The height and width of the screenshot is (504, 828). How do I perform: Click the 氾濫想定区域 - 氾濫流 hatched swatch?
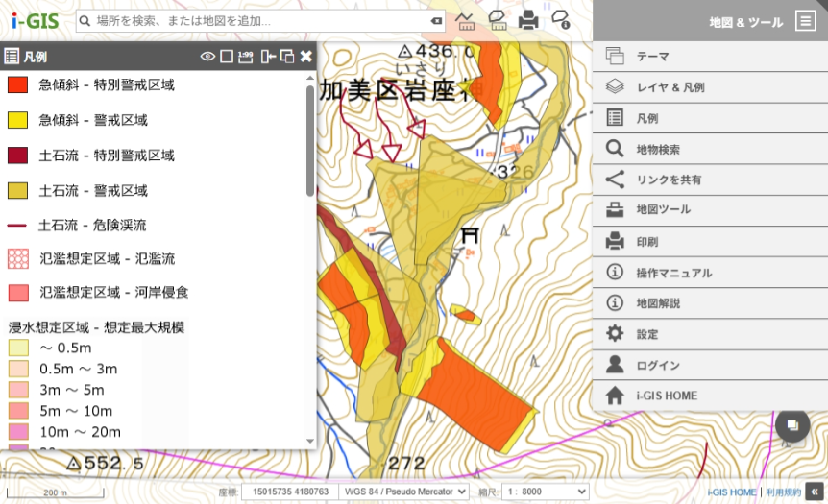(x=18, y=258)
